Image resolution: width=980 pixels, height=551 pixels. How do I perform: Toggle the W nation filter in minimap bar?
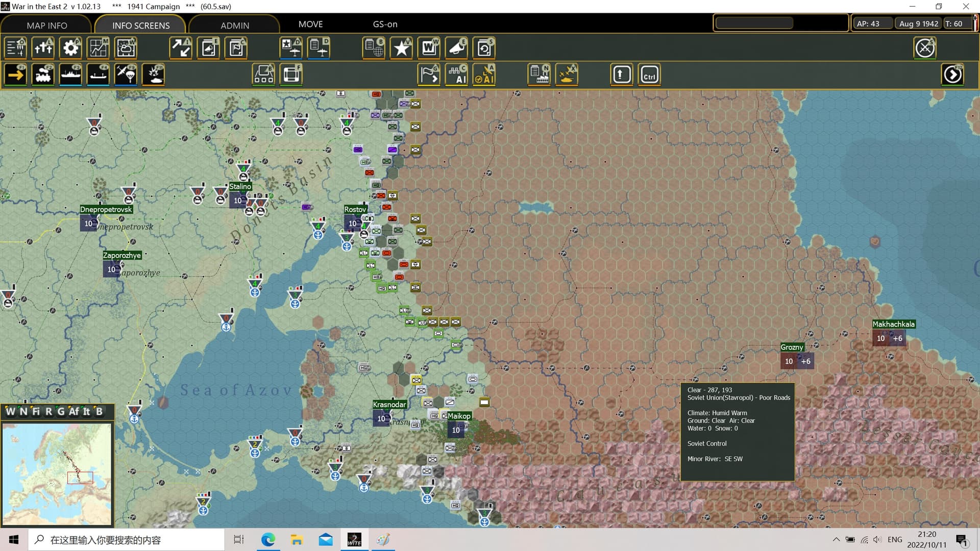coord(10,411)
